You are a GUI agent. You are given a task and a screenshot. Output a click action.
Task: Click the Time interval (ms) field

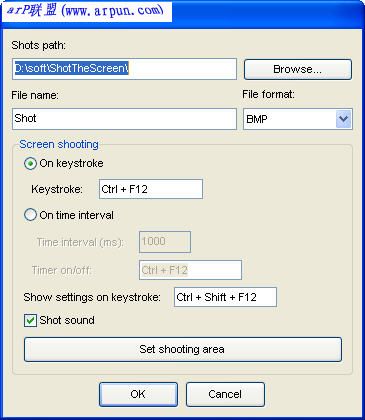[165, 242]
